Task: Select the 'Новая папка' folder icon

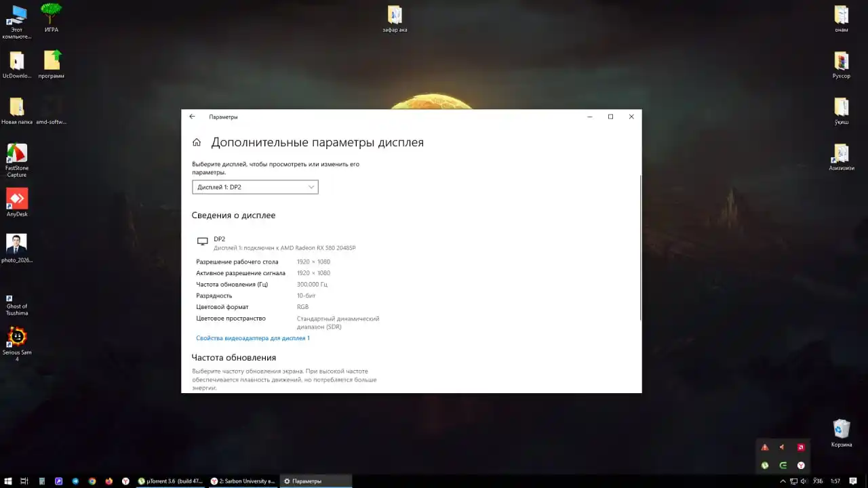Action: [17, 111]
